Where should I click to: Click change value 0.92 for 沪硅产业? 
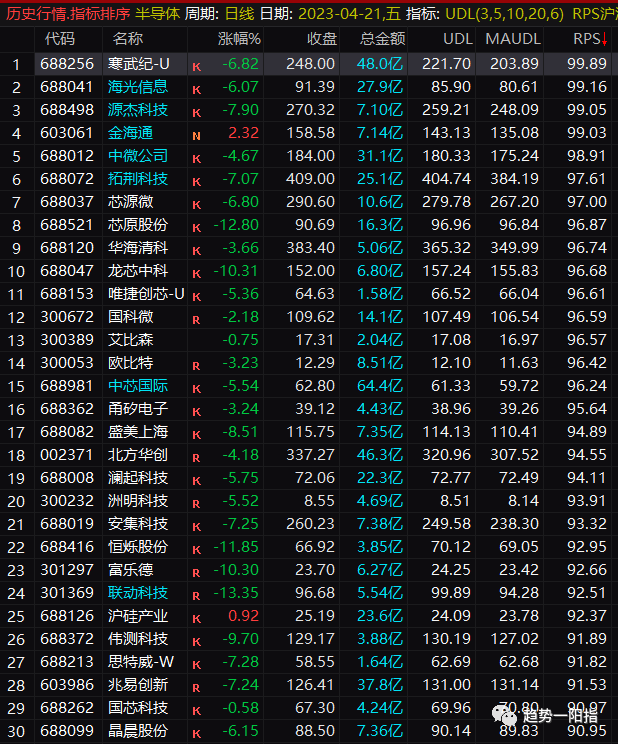click(243, 616)
